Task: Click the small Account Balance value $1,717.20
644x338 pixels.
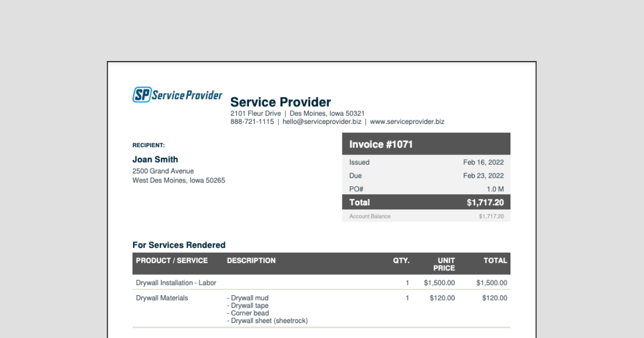Action: [x=492, y=216]
